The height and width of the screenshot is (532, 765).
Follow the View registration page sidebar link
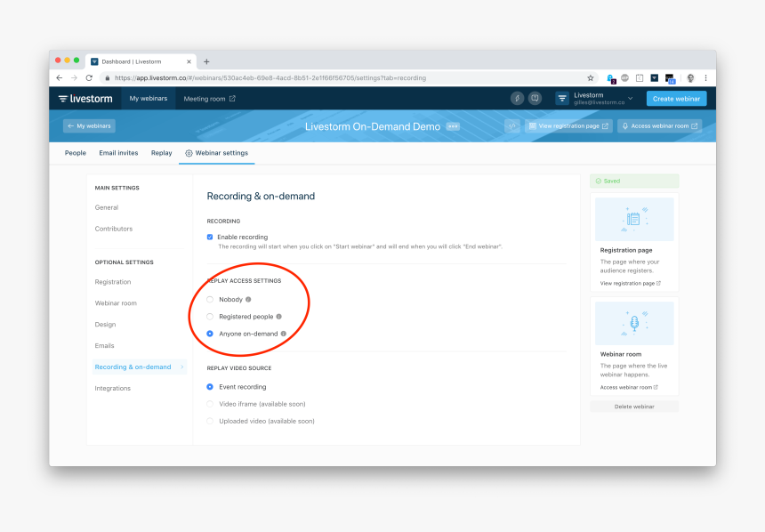[x=630, y=283]
